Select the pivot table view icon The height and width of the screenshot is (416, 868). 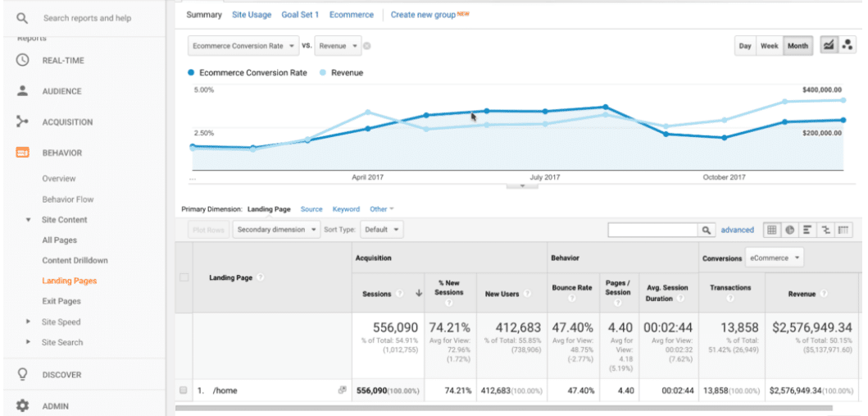tap(844, 231)
